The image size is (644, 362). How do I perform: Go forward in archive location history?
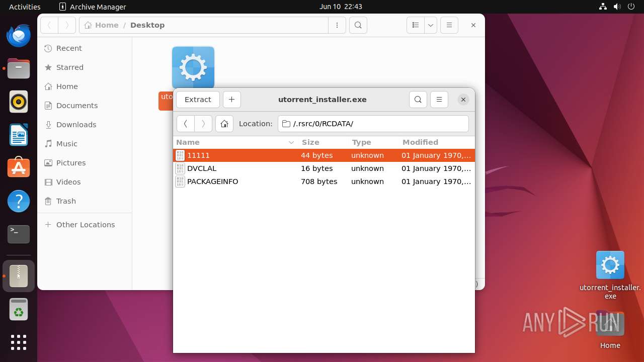click(203, 124)
